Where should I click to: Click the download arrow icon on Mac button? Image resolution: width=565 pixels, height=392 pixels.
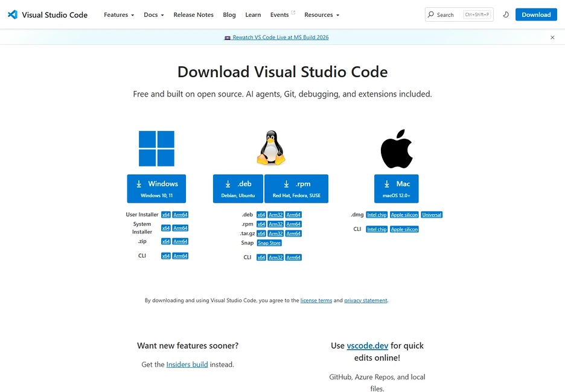coord(387,184)
